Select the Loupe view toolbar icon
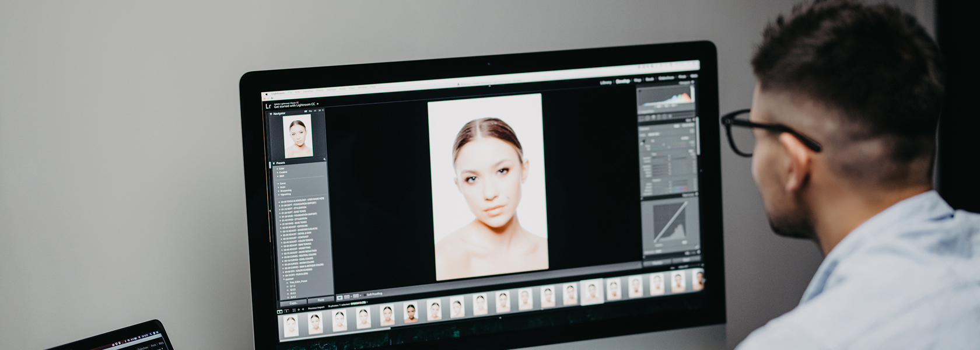The width and height of the screenshot is (980, 350). tap(339, 297)
